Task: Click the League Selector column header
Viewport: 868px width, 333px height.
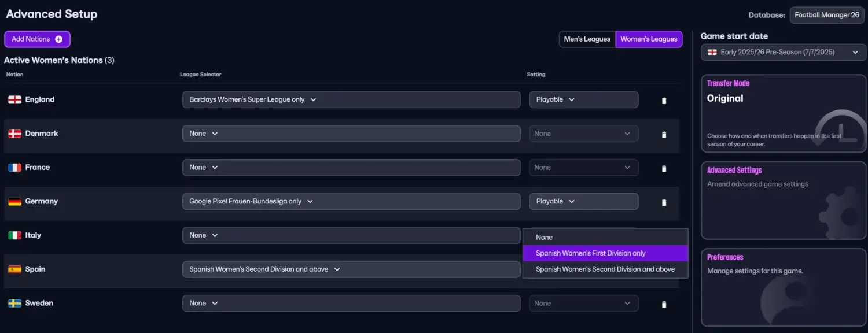Action: pyautogui.click(x=201, y=75)
